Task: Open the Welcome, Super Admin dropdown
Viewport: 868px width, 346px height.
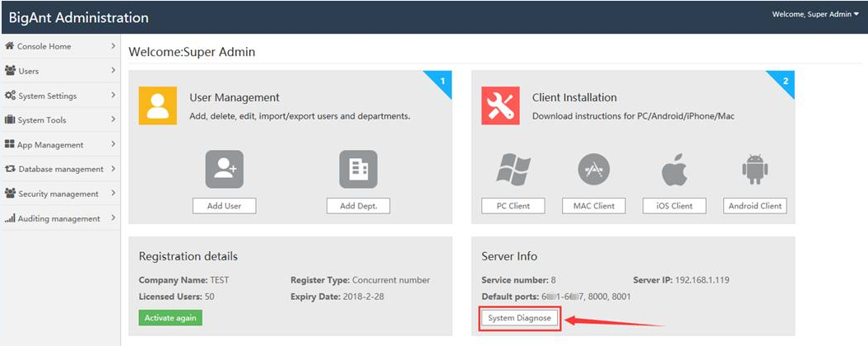Action: (x=815, y=15)
